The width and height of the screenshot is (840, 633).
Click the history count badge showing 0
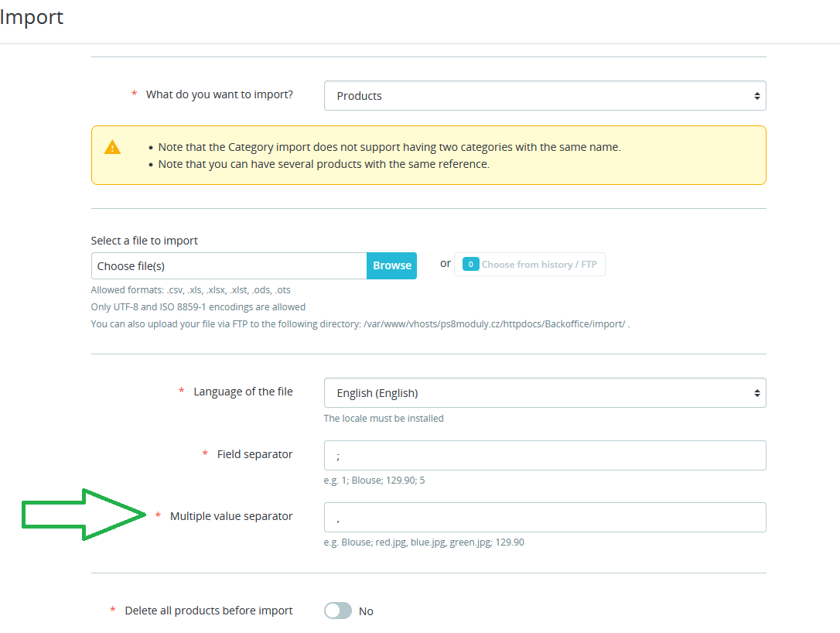coord(470,264)
